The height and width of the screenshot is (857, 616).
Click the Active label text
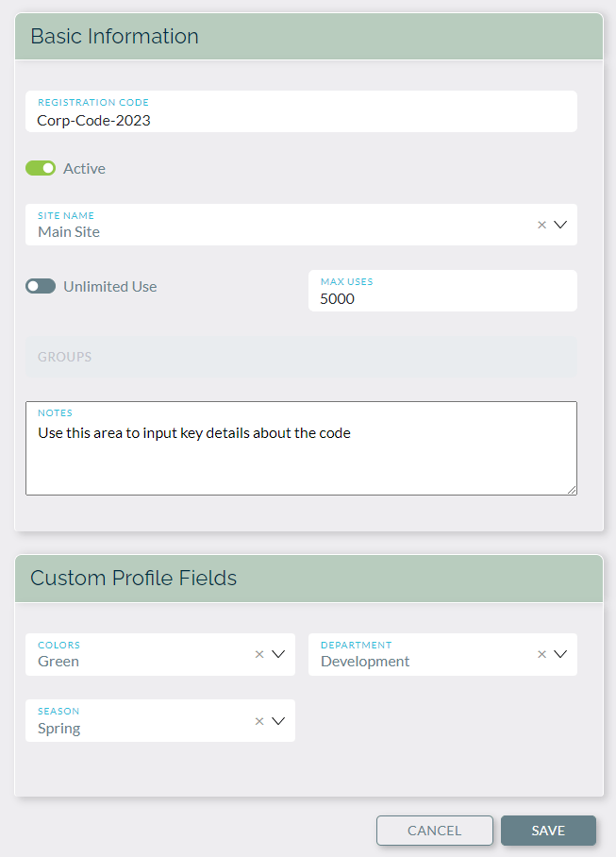[84, 168]
